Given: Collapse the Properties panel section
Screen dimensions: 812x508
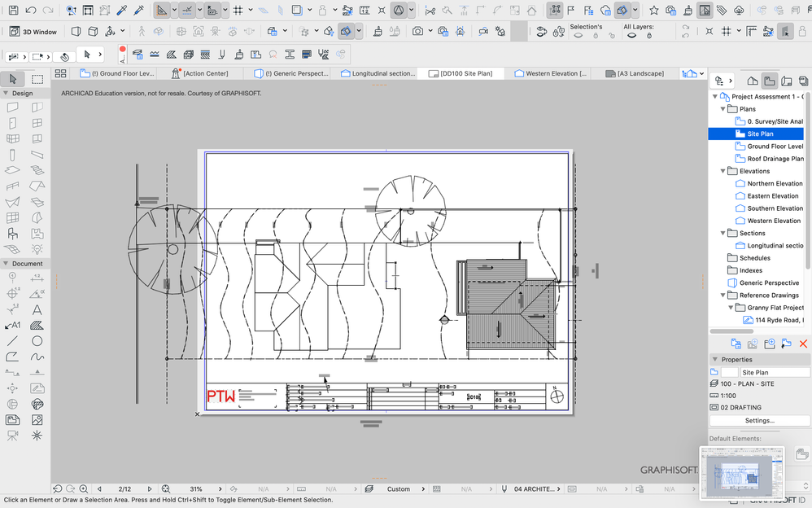Looking at the screenshot, I should [715, 359].
